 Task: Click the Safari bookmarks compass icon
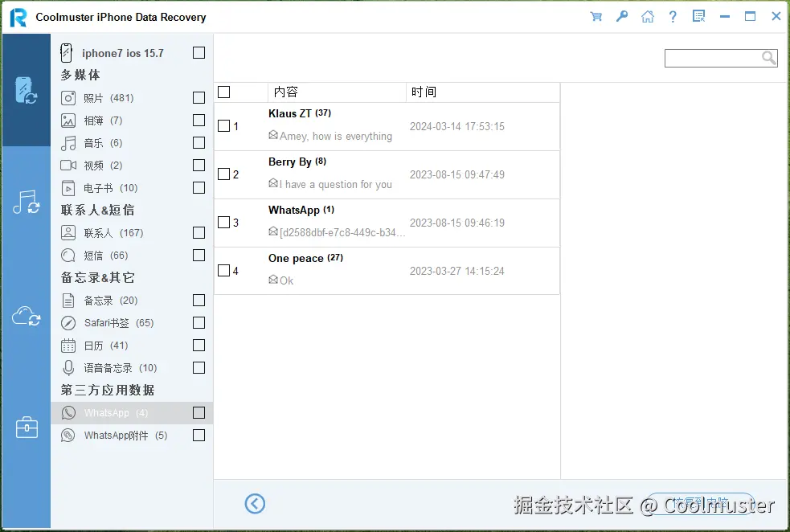pyautogui.click(x=68, y=323)
